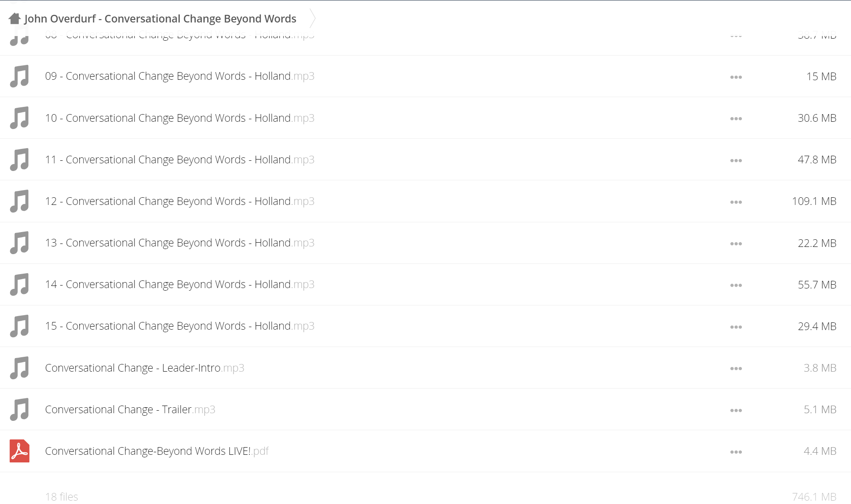Click music icon for Trailer file

[x=20, y=409]
